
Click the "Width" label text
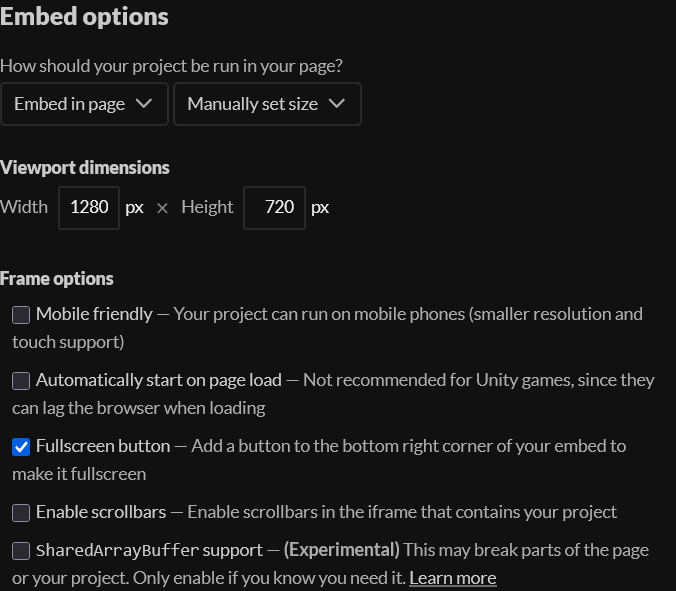(x=24, y=207)
